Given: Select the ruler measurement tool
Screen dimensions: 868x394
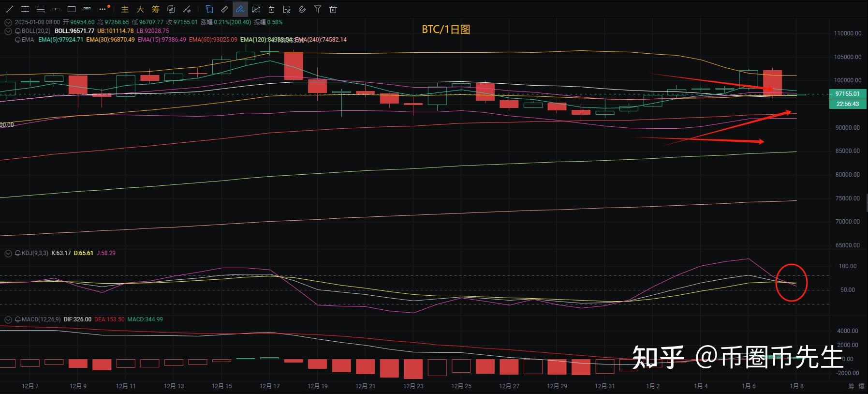Looking at the screenshot, I should (225, 9).
